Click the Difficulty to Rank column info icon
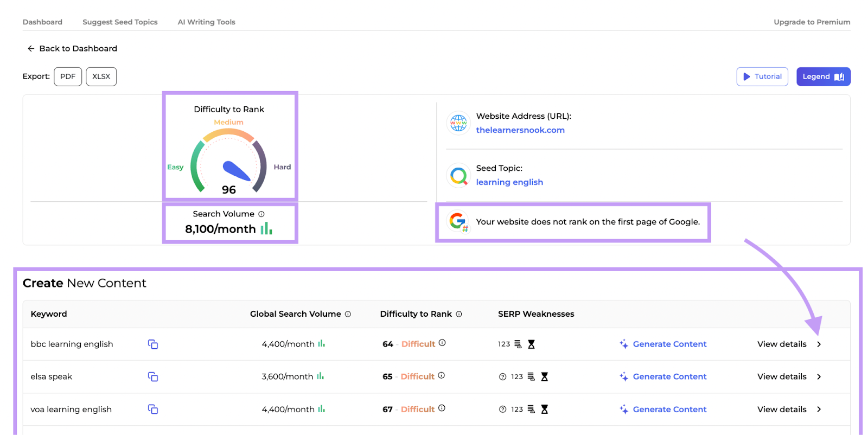Image resolution: width=868 pixels, height=435 pixels. click(x=459, y=314)
